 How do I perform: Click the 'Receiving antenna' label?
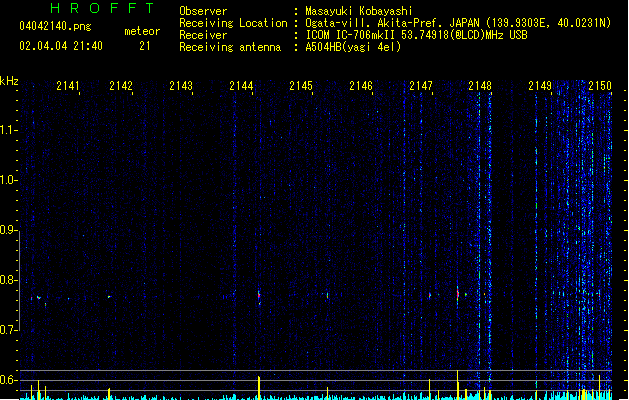[230, 47]
